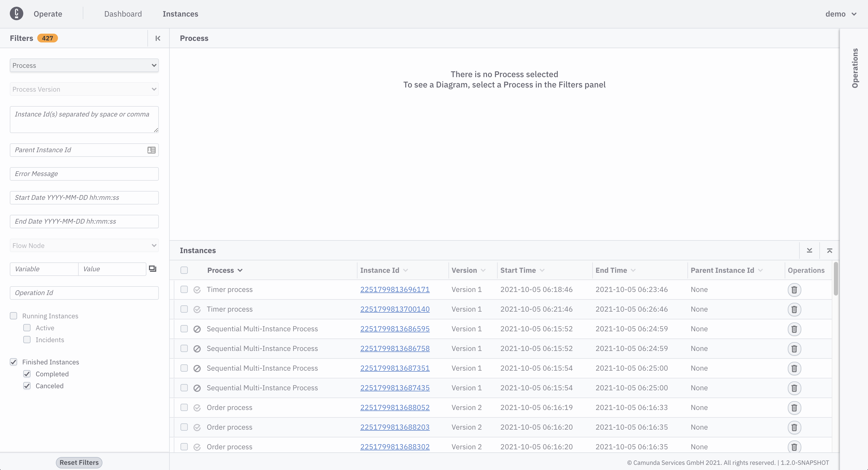This screenshot has width=868, height=470.
Task: Disable the Completed instances filter
Action: point(27,373)
